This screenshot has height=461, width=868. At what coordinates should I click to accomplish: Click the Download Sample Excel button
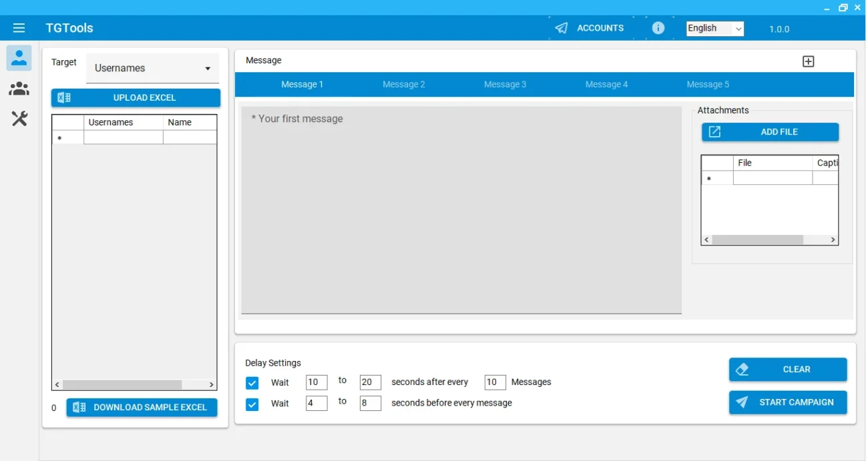click(142, 408)
